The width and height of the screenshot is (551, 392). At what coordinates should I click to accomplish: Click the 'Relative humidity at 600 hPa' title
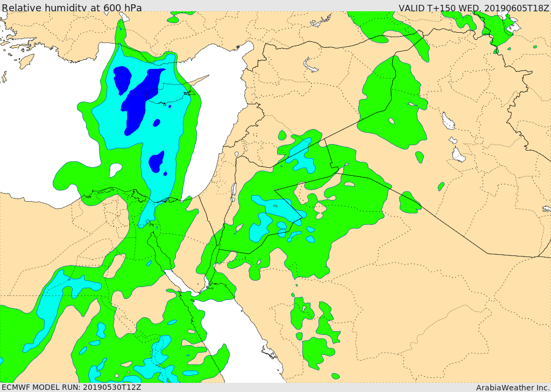72,8
